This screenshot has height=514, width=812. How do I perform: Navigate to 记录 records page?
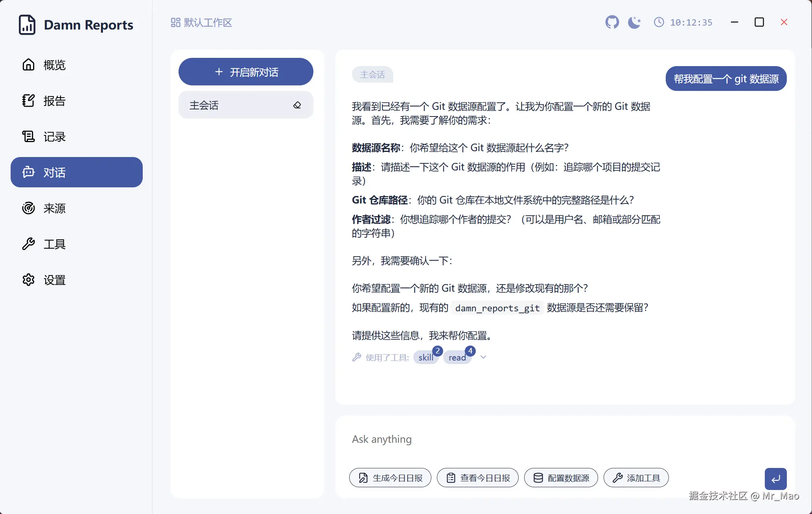(x=54, y=137)
